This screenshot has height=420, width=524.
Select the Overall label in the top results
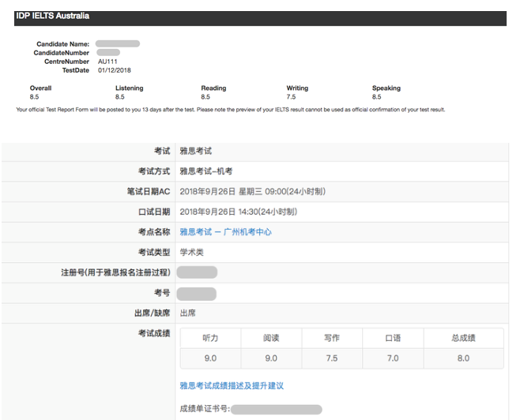(x=40, y=88)
